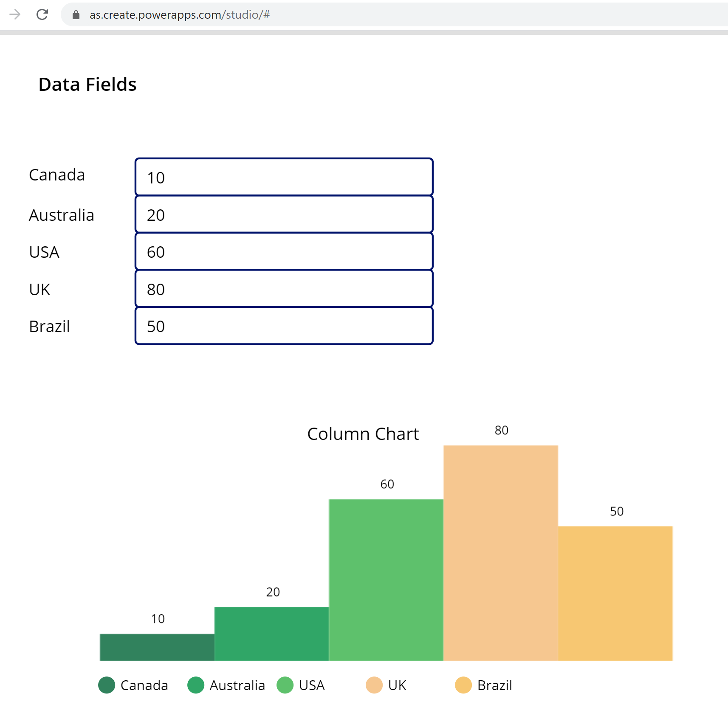Click the Canada legend color dot
The width and height of the screenshot is (728, 727).
pos(107,685)
